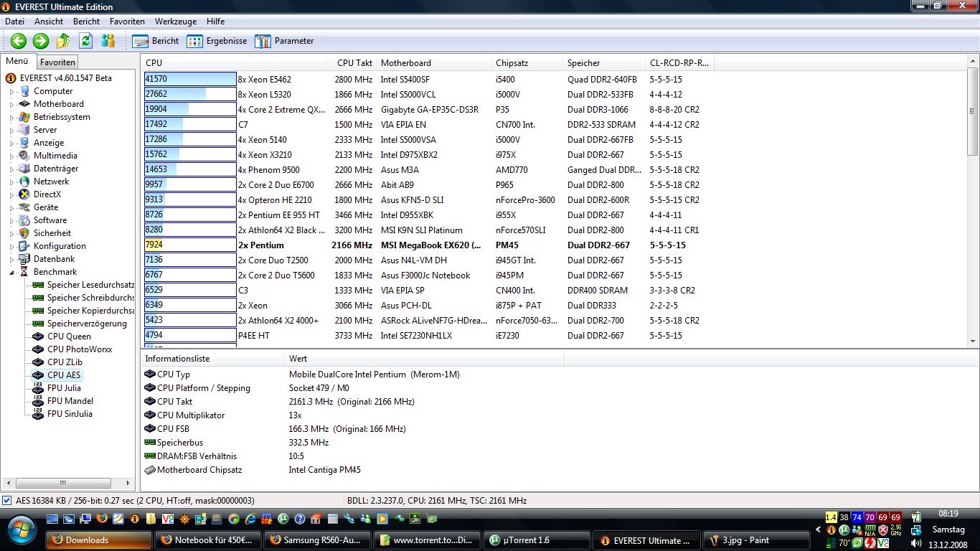The width and height of the screenshot is (980, 551).
Task: Open the Favoriten menu
Action: [127, 22]
